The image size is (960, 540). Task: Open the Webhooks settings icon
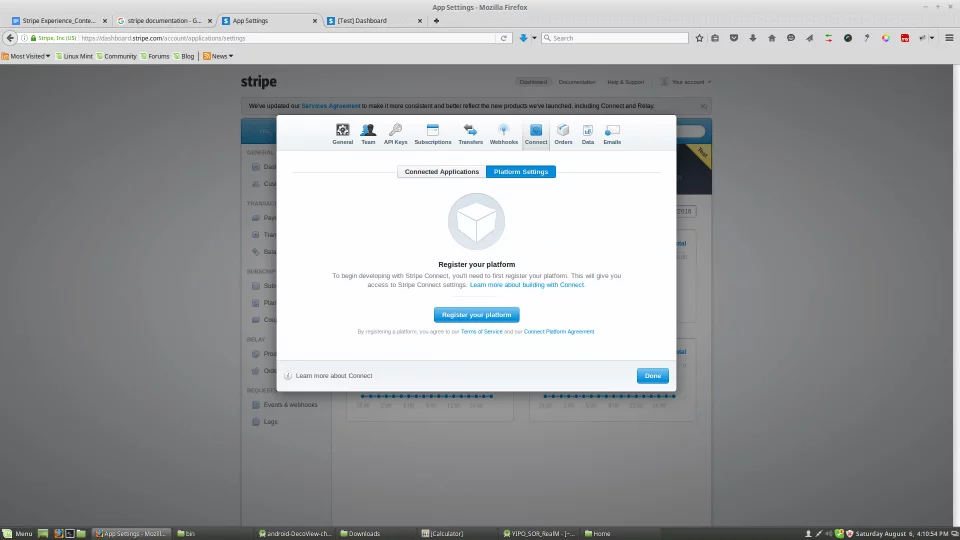point(504,131)
